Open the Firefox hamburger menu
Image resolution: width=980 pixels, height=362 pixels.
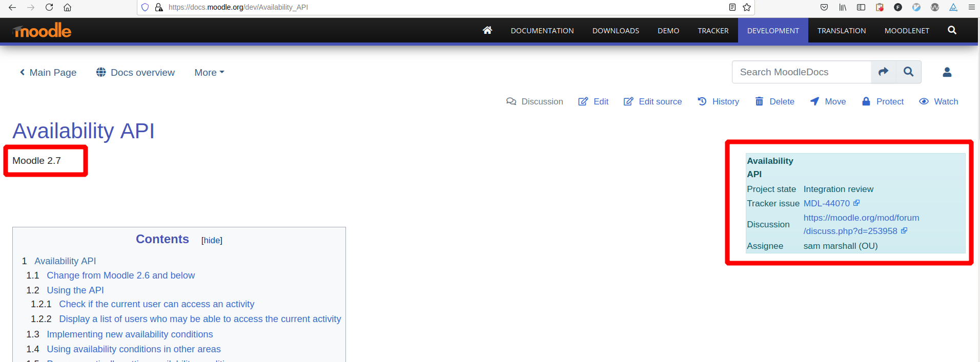pyautogui.click(x=971, y=7)
